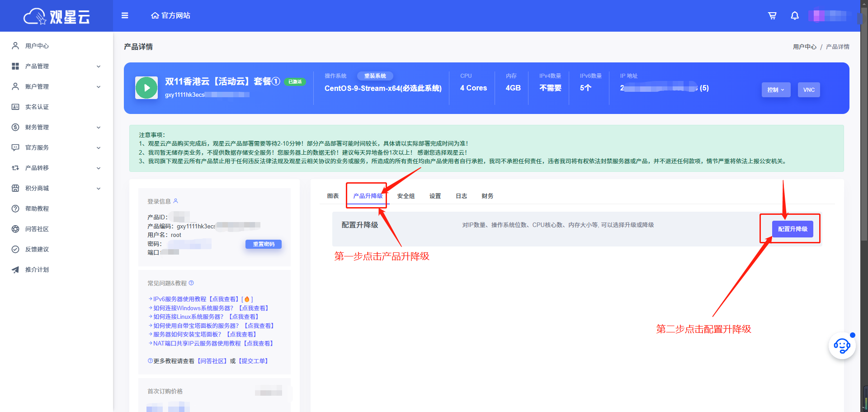Click the 产品转移 transfer arrows icon

[x=15, y=168]
